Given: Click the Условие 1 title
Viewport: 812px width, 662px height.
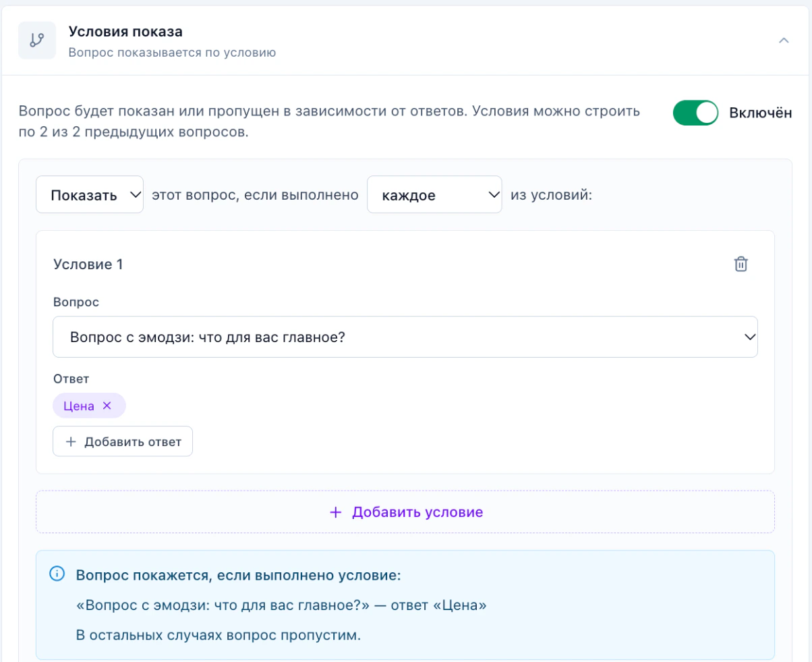Looking at the screenshot, I should 88,265.
